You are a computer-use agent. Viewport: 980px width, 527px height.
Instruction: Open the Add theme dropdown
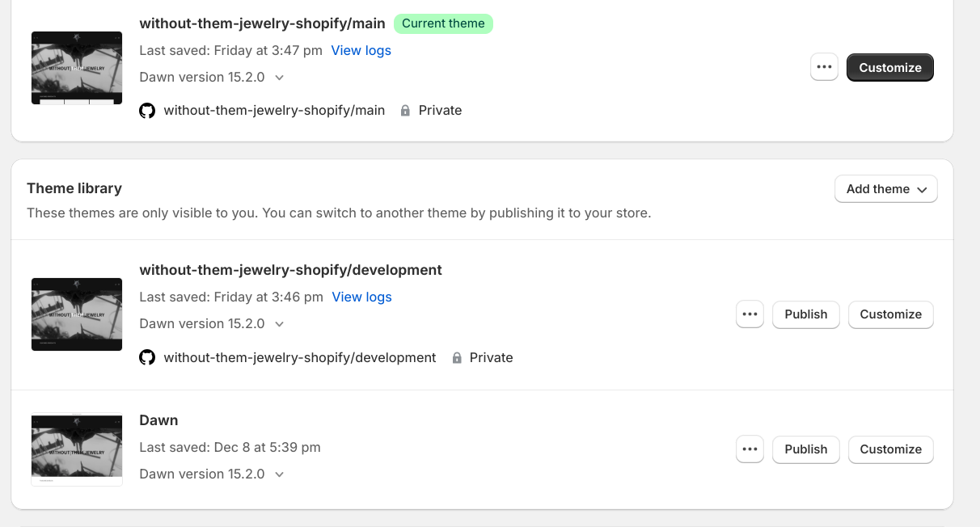coord(885,189)
